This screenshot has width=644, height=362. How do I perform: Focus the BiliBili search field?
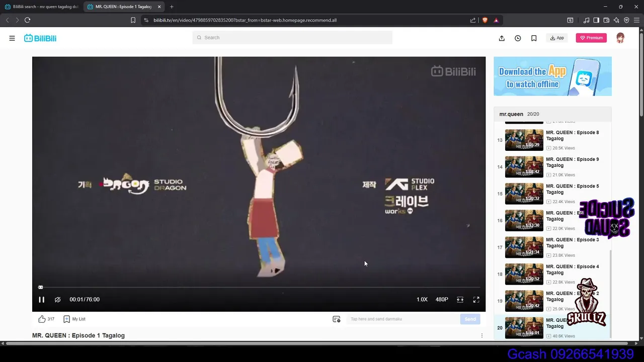pyautogui.click(x=292, y=38)
